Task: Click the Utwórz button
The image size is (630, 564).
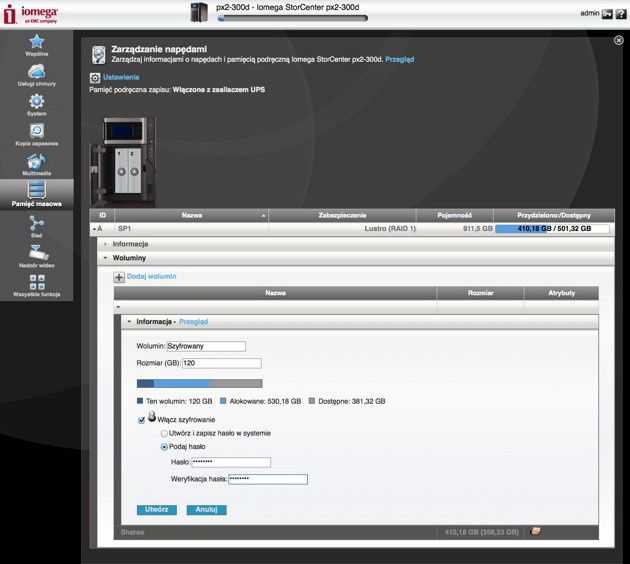Action: 157,510
